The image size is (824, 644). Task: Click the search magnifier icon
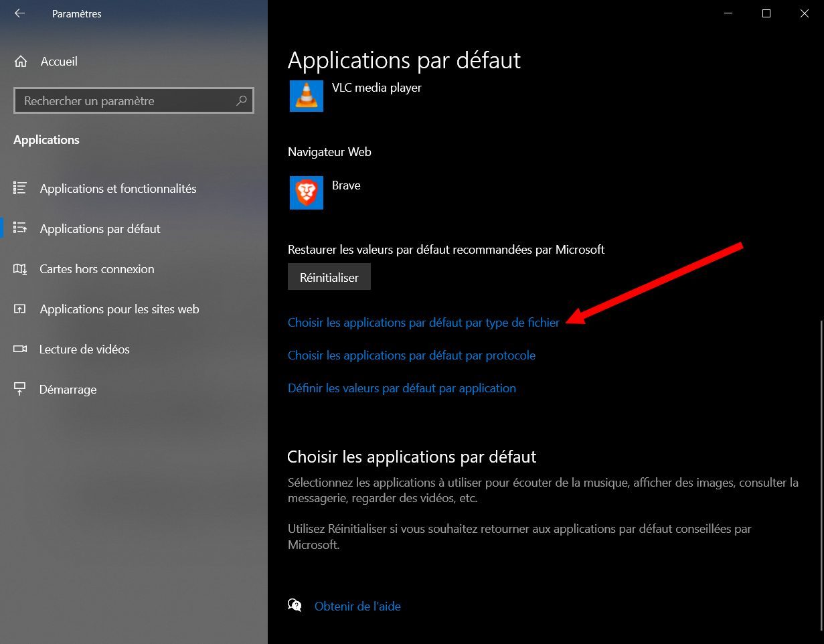242,101
